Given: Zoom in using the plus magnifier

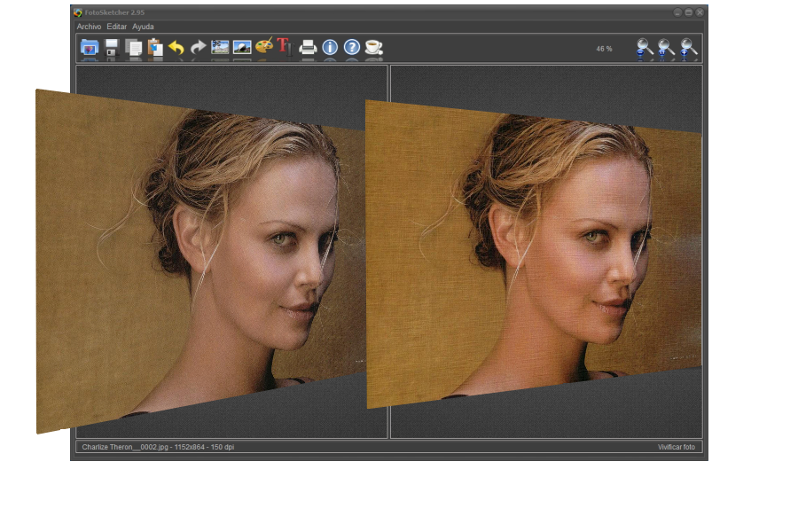Looking at the screenshot, I should 685,49.
